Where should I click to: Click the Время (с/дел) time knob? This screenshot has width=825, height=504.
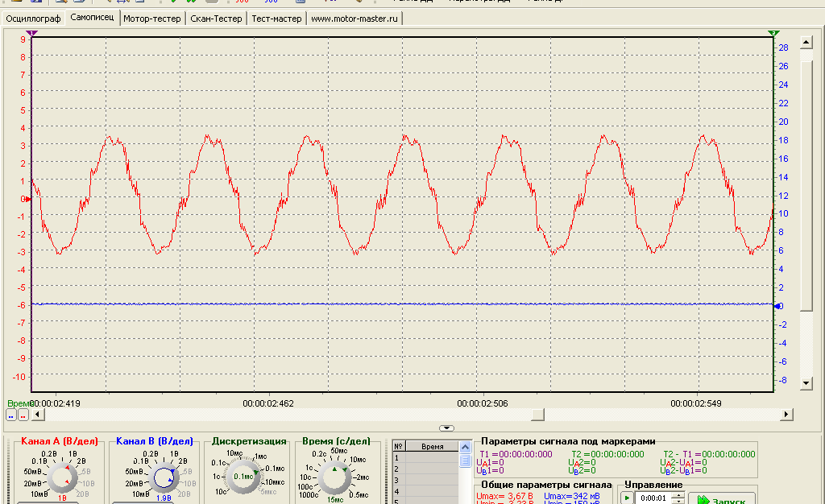point(334,477)
